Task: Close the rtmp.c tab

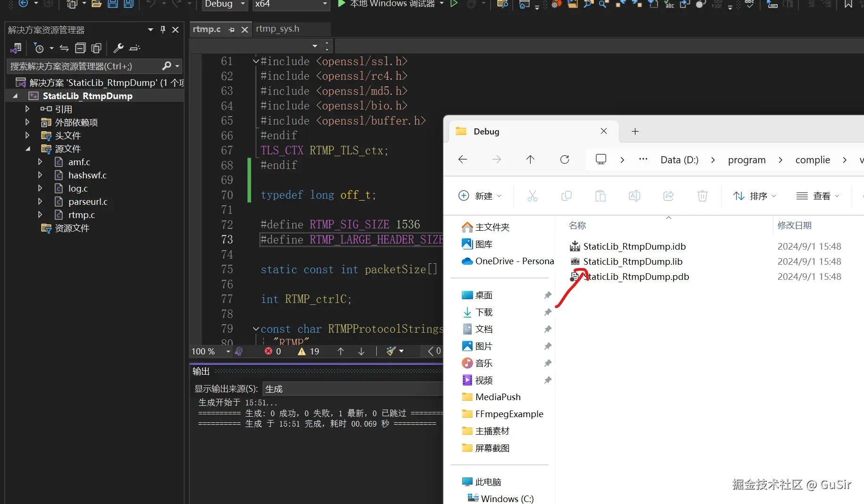Action: point(245,30)
